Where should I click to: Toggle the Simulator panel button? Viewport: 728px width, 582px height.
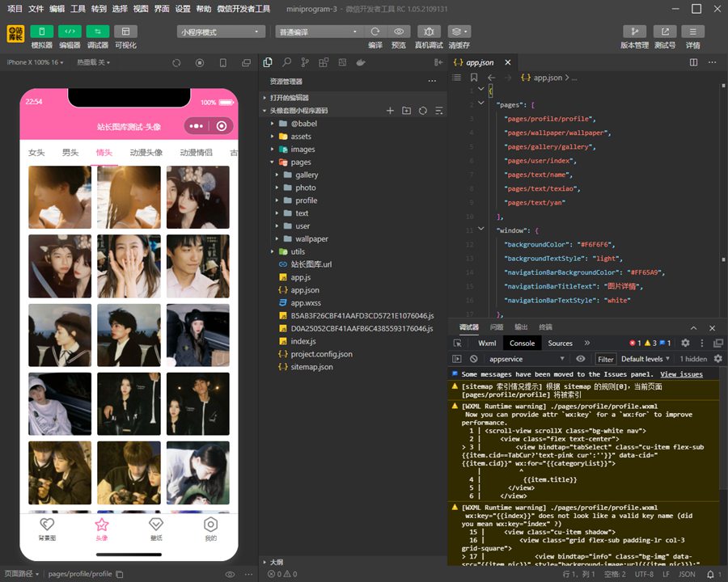coord(41,32)
